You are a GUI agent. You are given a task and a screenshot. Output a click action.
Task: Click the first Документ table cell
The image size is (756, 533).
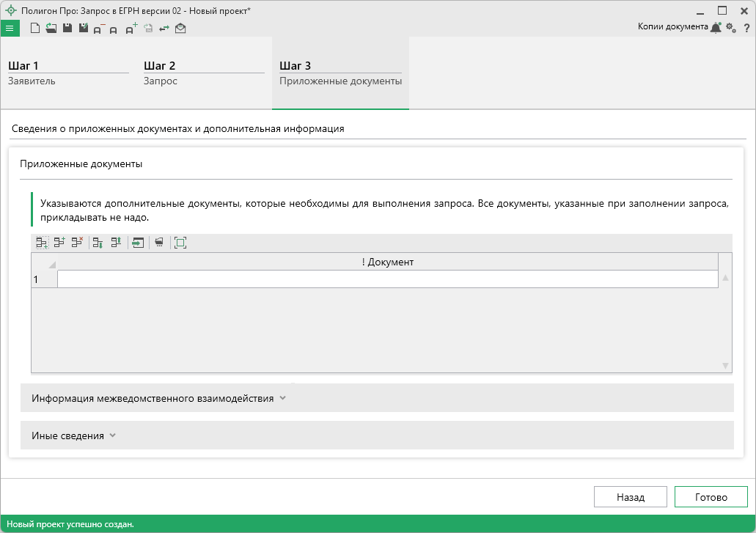click(x=387, y=279)
